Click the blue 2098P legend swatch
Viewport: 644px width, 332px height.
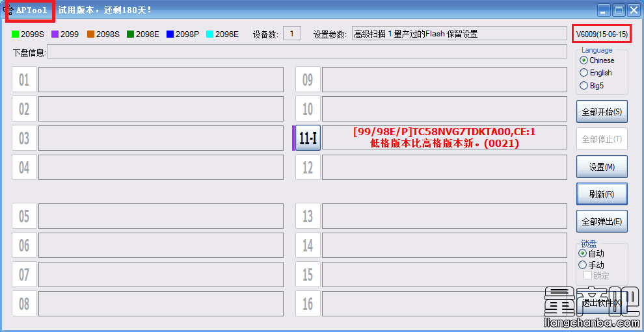click(x=170, y=34)
